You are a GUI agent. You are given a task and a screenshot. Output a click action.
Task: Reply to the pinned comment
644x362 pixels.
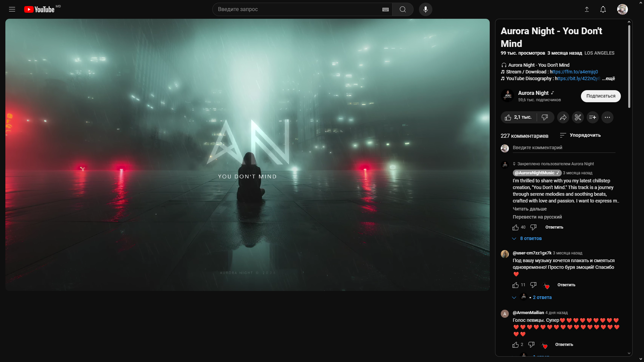(554, 227)
